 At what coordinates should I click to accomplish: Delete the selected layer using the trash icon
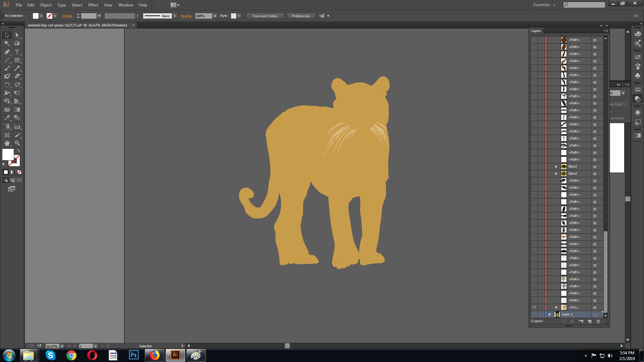(598, 321)
